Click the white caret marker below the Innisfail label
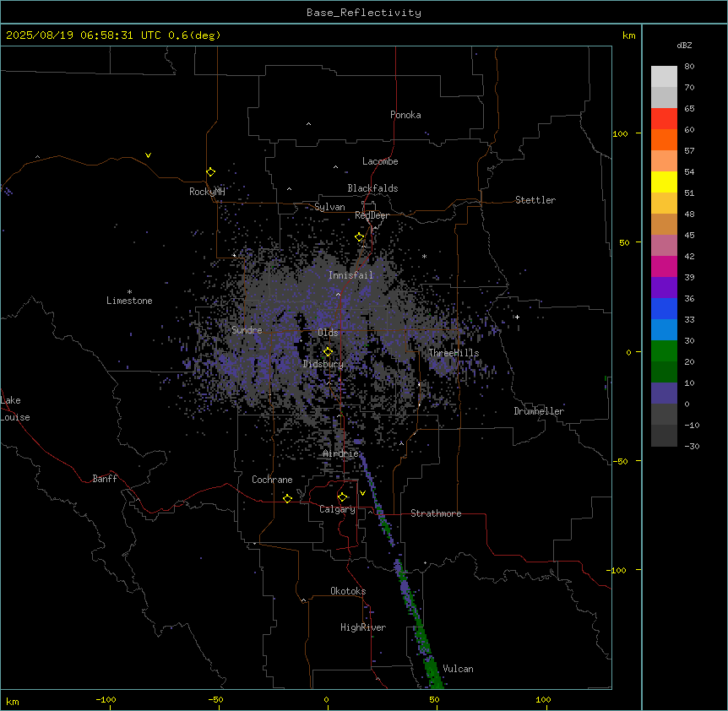728x711 pixels. 338,294
